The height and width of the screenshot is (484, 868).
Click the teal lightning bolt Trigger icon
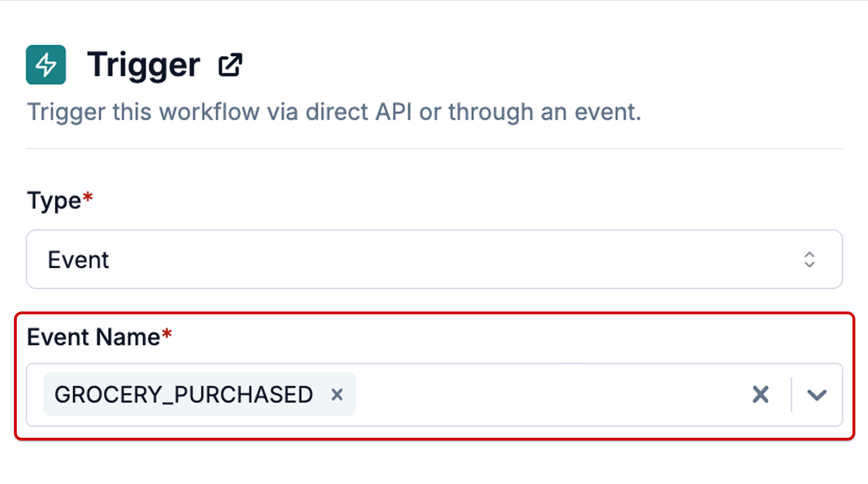(46, 65)
